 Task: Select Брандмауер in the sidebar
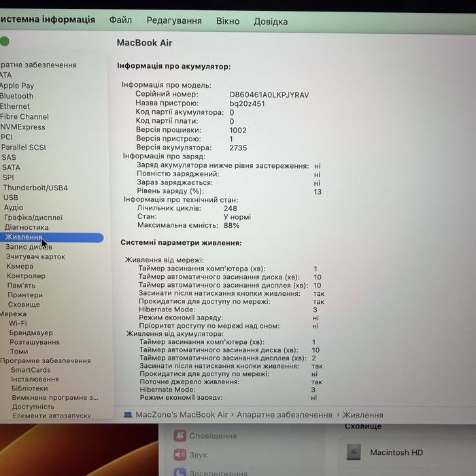(x=31, y=333)
